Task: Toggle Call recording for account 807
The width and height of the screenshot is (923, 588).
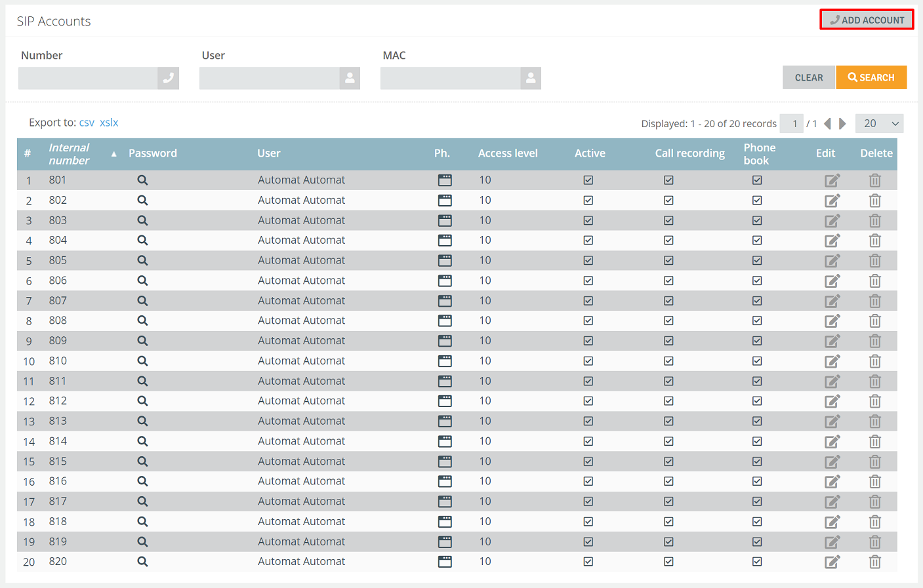Action: click(668, 301)
